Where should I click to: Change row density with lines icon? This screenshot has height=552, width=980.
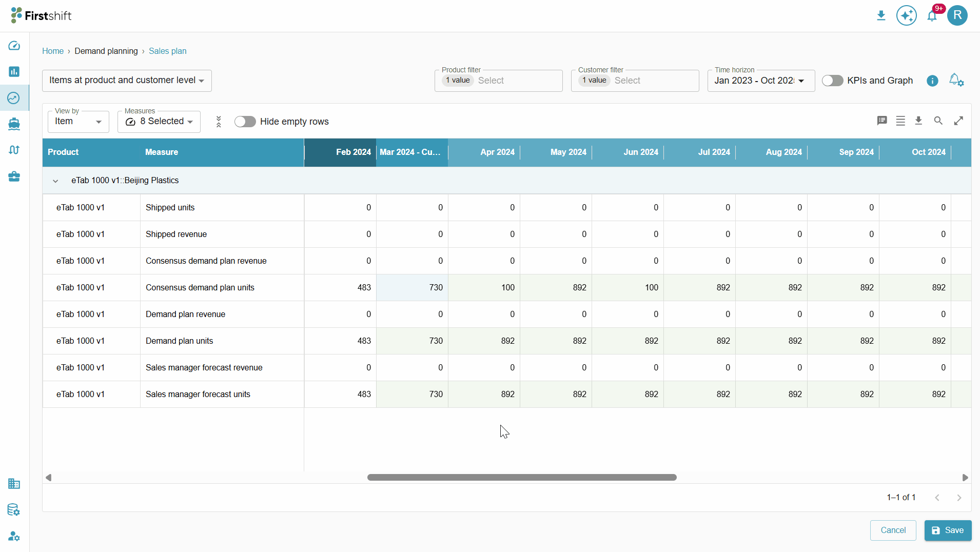[x=900, y=121]
